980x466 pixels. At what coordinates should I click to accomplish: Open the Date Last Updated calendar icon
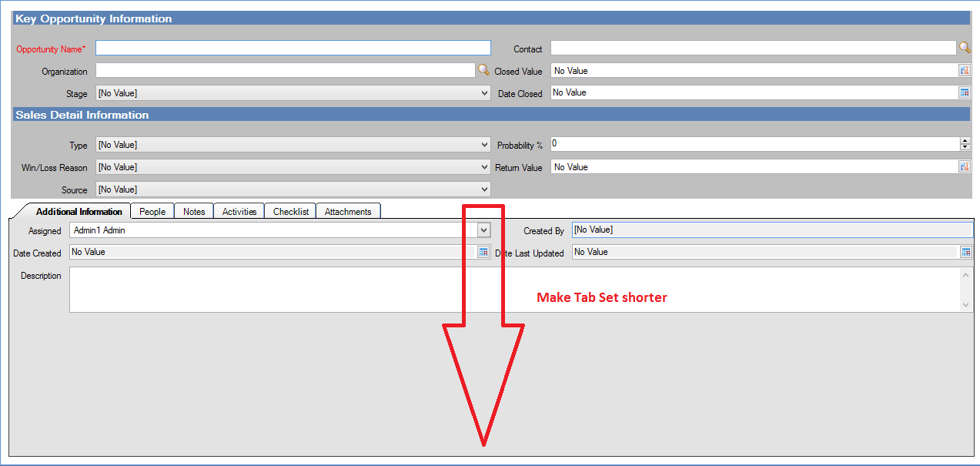965,252
